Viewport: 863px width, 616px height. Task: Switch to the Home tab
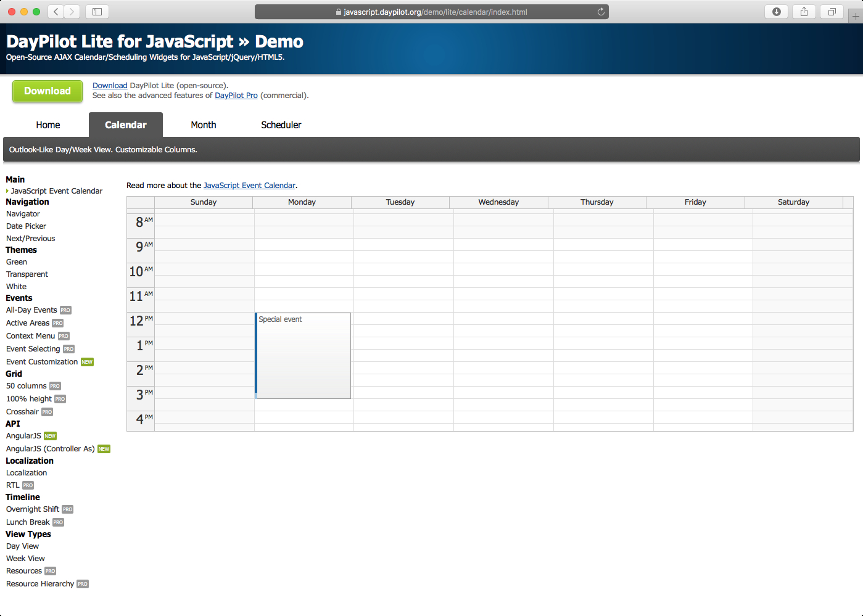(x=48, y=125)
